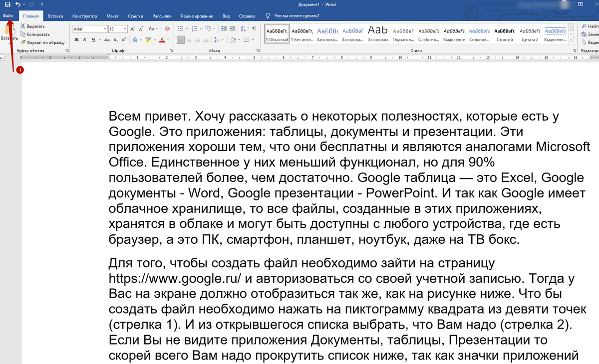The width and height of the screenshot is (599, 364).
Task: Expand the undo history arrow
Action: [23, 4]
